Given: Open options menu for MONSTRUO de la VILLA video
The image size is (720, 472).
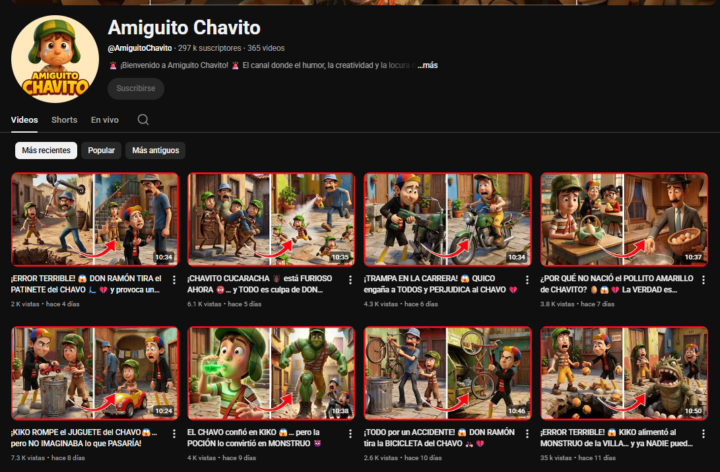Looking at the screenshot, I should click(703, 433).
